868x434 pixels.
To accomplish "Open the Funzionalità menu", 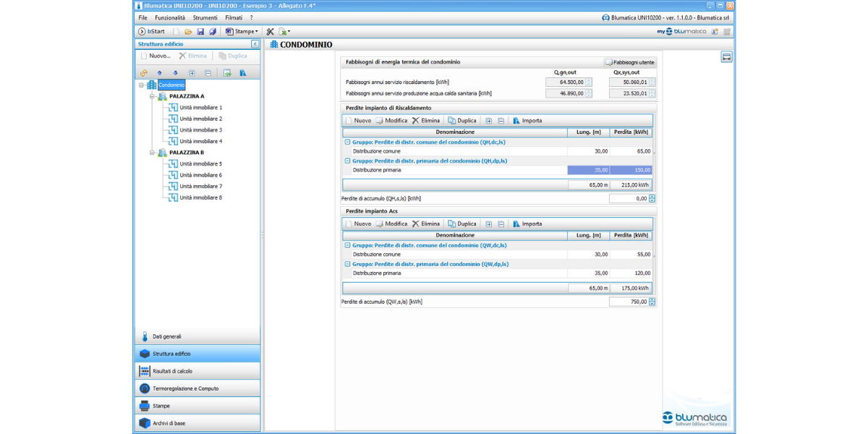I will click(x=170, y=17).
